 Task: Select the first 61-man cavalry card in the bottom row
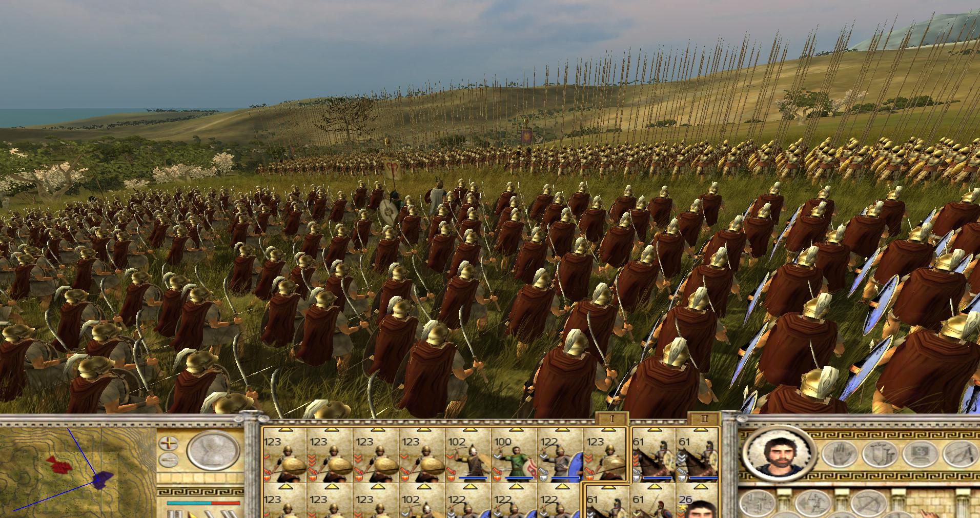tap(608, 503)
